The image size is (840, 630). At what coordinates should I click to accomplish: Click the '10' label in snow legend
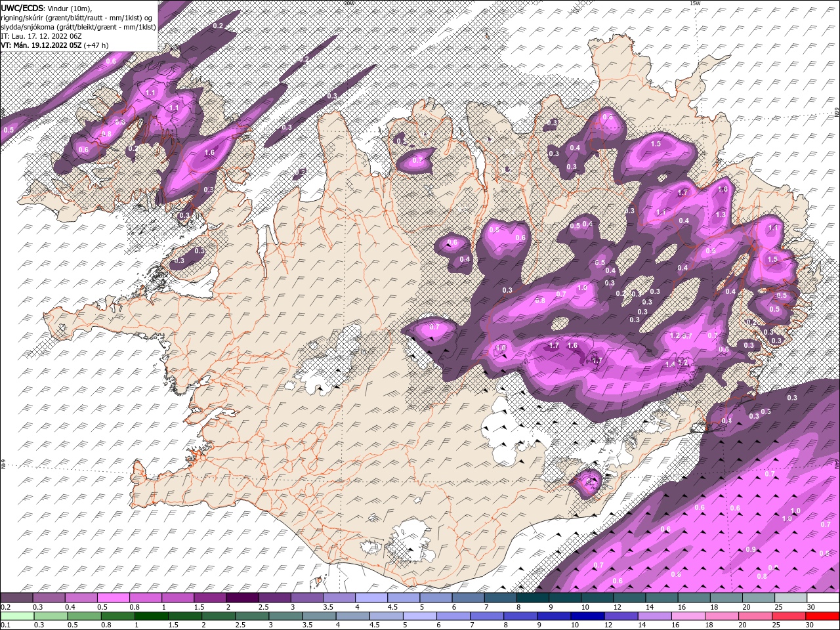pos(585,607)
